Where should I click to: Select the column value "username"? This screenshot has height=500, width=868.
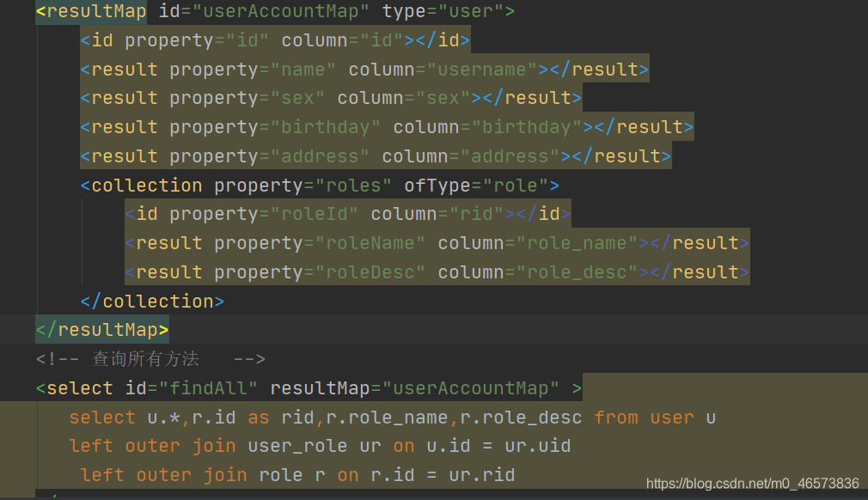(x=481, y=70)
